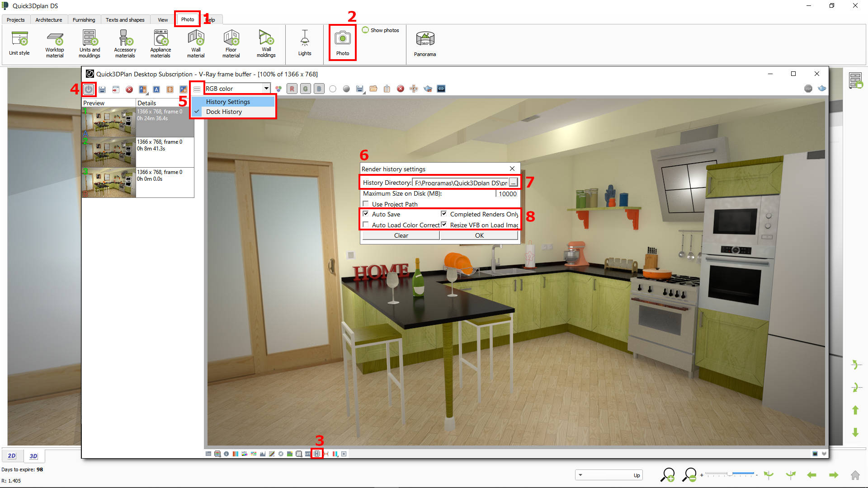The width and height of the screenshot is (868, 488).
Task: Switch to the Architecture tab
Action: pyautogui.click(x=48, y=19)
